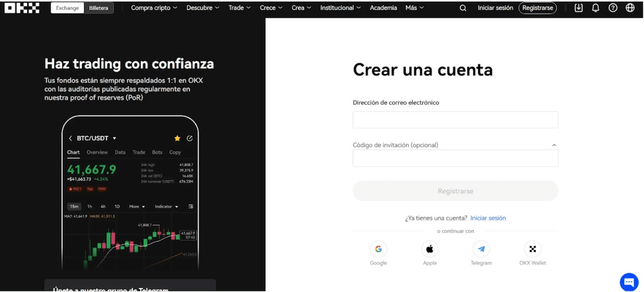This screenshot has width=644, height=292.
Task: Select the Copy tab in mockup
Action: pos(175,152)
